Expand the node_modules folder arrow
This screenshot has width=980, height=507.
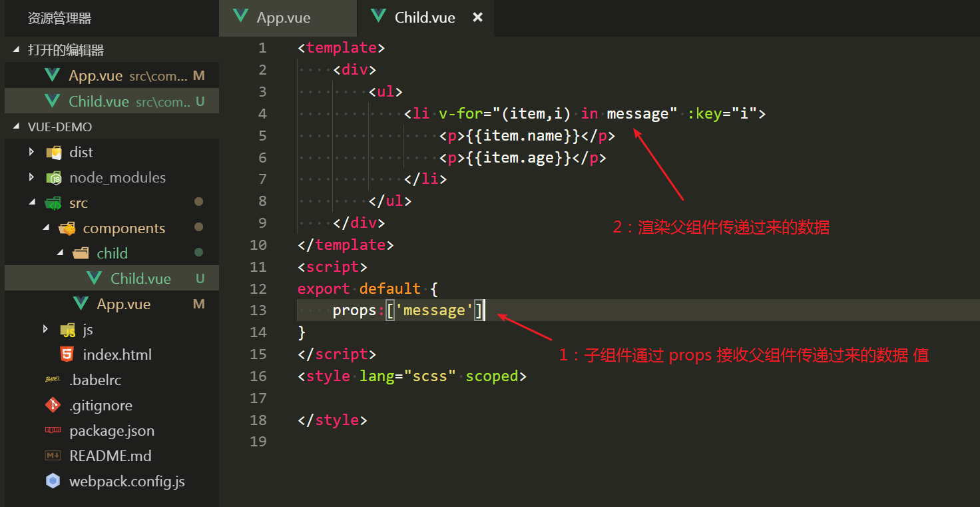pyautogui.click(x=31, y=177)
